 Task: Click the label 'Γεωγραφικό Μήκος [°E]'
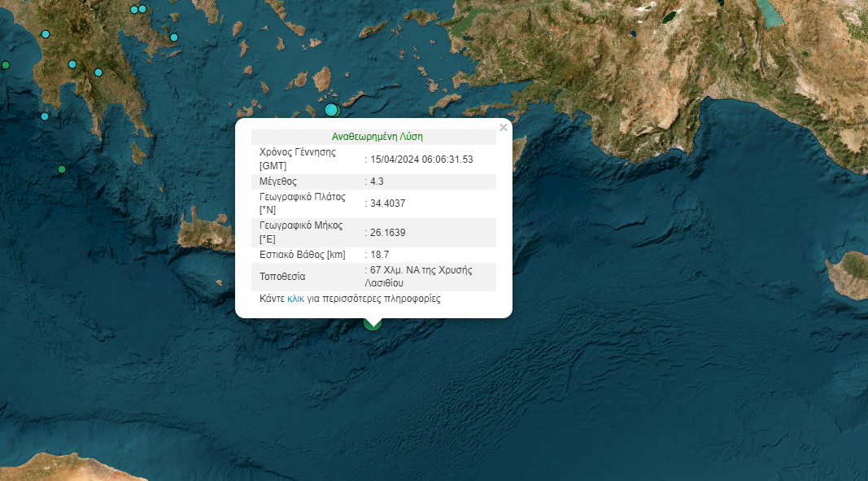click(301, 233)
